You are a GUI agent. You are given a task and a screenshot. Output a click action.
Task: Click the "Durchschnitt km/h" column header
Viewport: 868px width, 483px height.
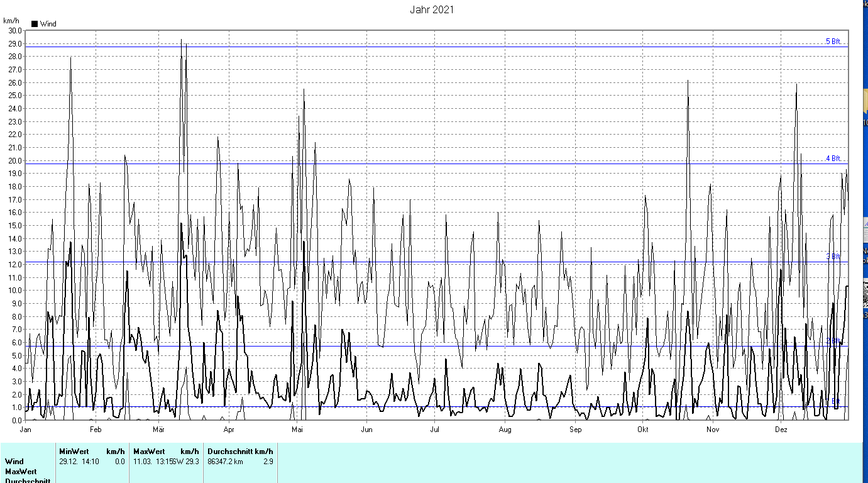240,452
